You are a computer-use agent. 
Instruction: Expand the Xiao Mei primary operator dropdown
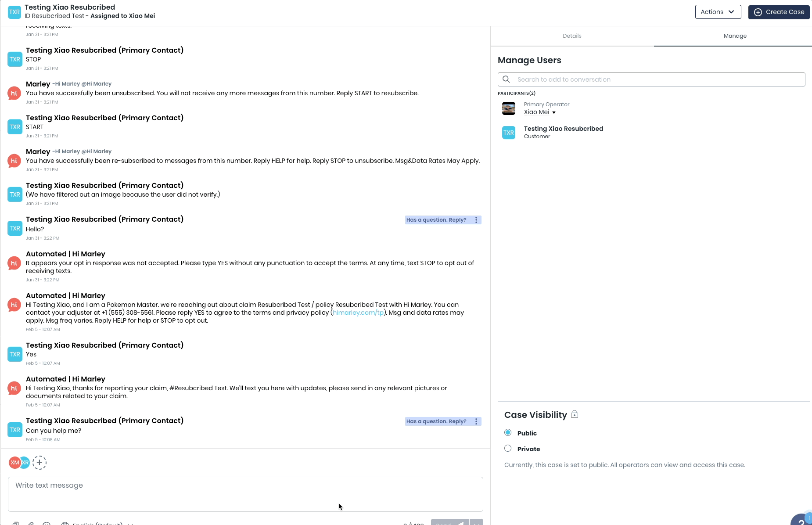(554, 112)
